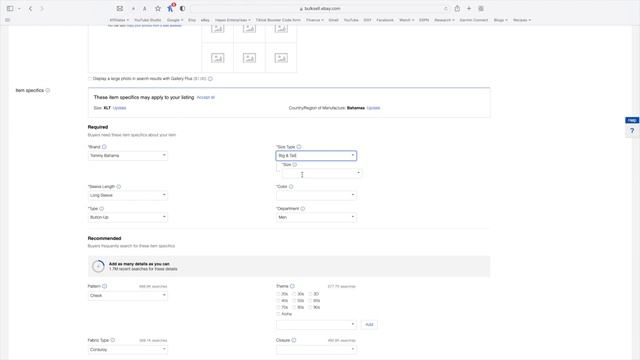Click info icon beside Color label

click(x=291, y=187)
